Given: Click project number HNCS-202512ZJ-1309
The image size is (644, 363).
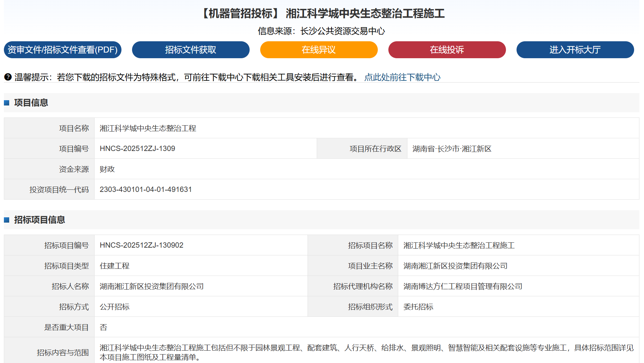Looking at the screenshot, I should pyautogui.click(x=137, y=149).
